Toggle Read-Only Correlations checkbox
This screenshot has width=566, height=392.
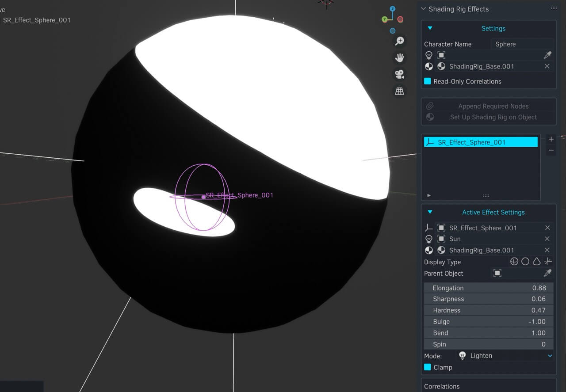coord(428,81)
